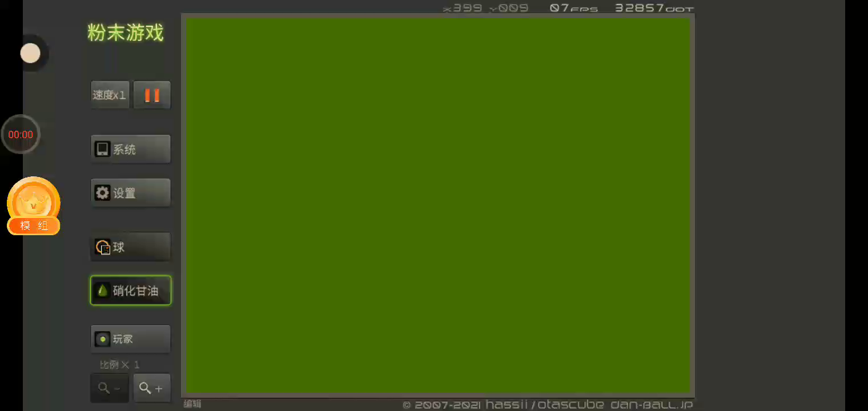Screen dimensions: 868x411
Task: Tap the floating white circle overlay button
Action: [x=30, y=54]
